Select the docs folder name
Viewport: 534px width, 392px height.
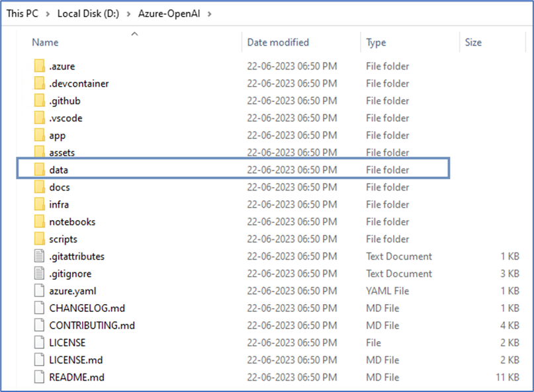tap(60, 187)
